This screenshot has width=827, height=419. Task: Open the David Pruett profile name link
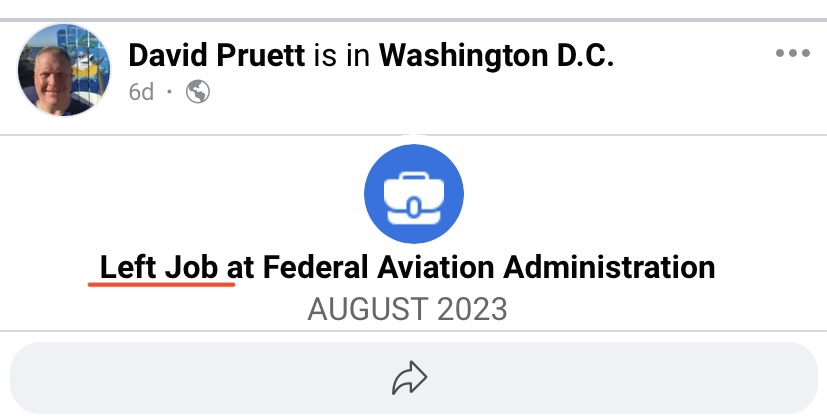(x=217, y=55)
